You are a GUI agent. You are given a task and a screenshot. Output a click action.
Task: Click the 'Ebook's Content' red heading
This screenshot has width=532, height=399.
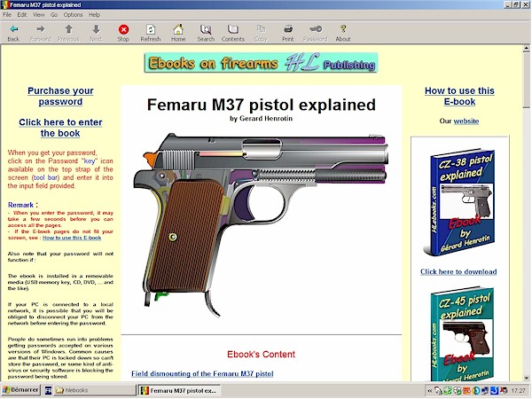261,355
